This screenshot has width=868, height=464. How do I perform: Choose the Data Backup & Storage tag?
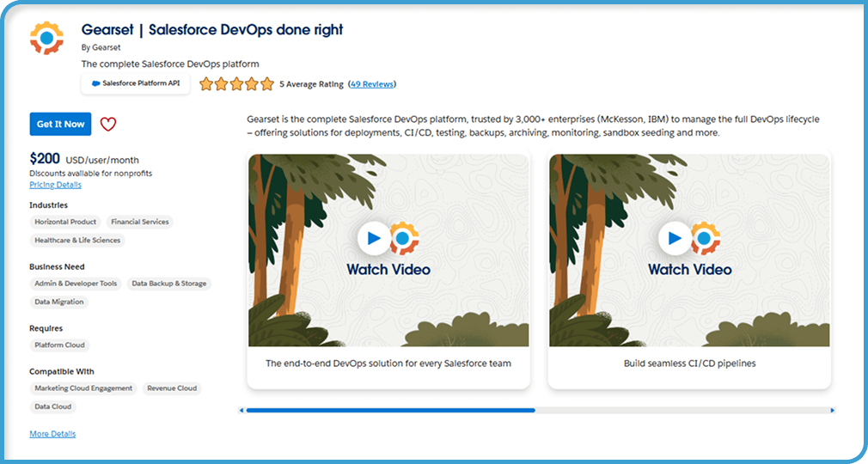point(168,284)
